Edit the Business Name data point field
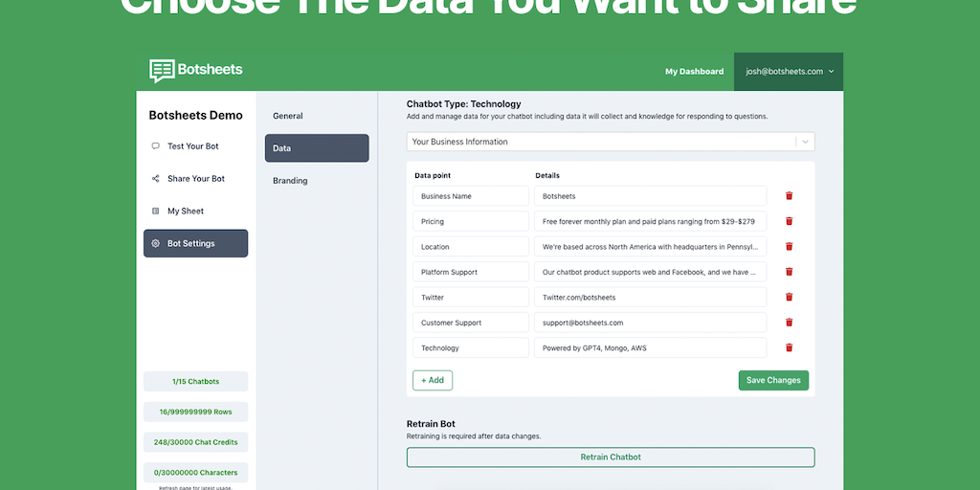Screen dimensions: 980x490 click(x=471, y=195)
